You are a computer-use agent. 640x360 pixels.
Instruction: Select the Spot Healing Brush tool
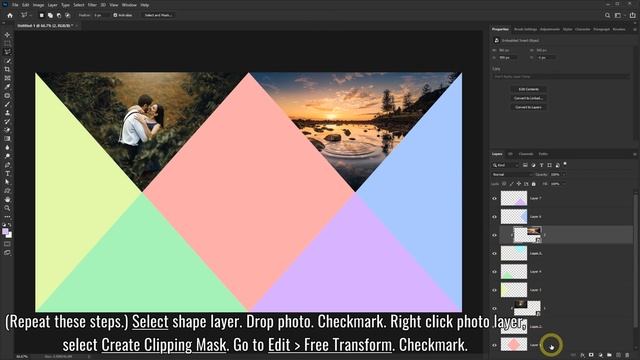(7, 96)
